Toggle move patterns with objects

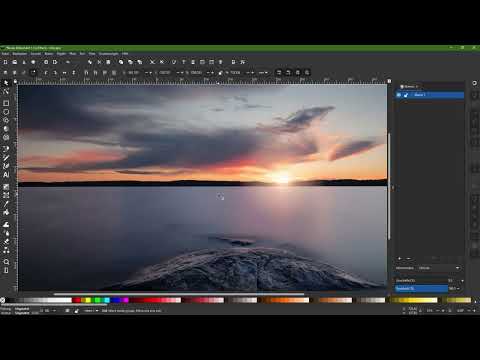point(307,72)
